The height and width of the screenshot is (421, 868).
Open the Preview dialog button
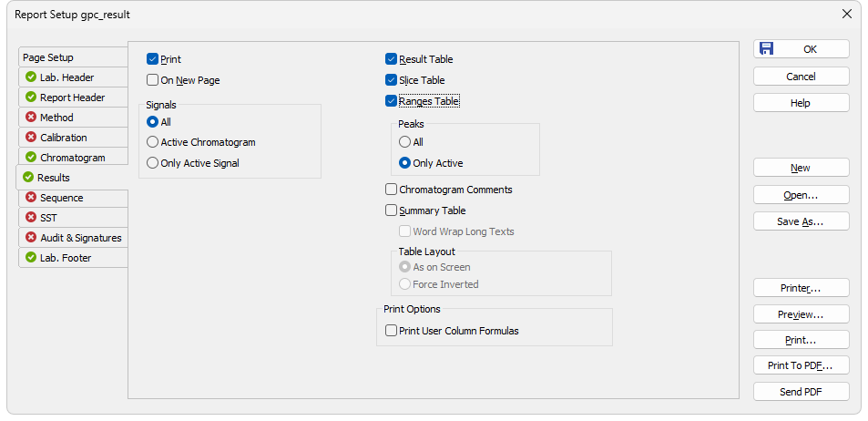(x=801, y=314)
